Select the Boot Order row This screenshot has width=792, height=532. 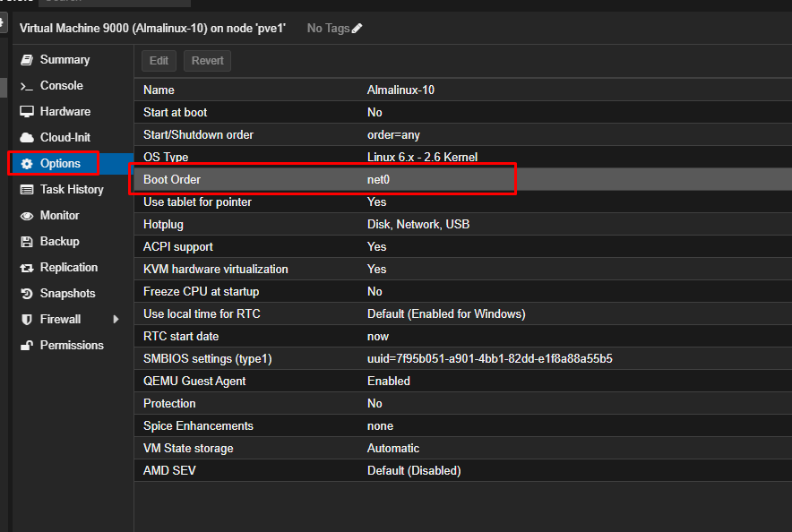(462, 179)
